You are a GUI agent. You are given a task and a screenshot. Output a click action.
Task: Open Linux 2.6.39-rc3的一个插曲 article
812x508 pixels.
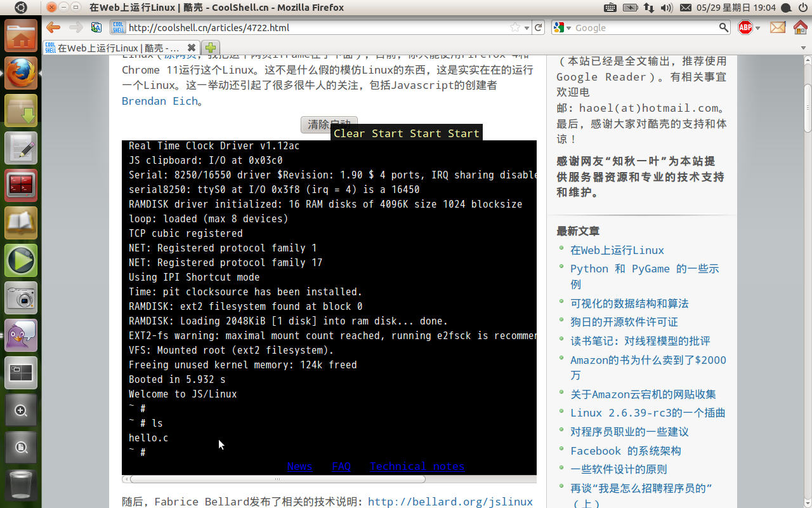[648, 413]
